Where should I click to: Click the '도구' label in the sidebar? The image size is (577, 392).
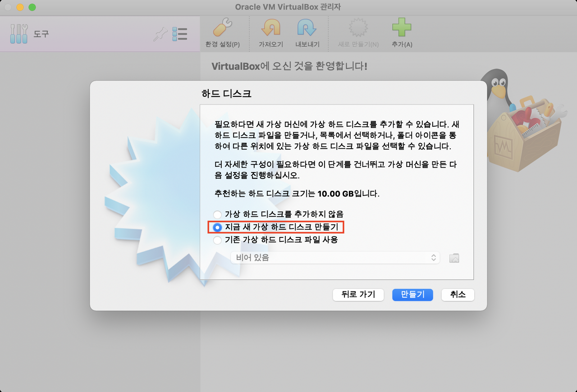pos(41,34)
